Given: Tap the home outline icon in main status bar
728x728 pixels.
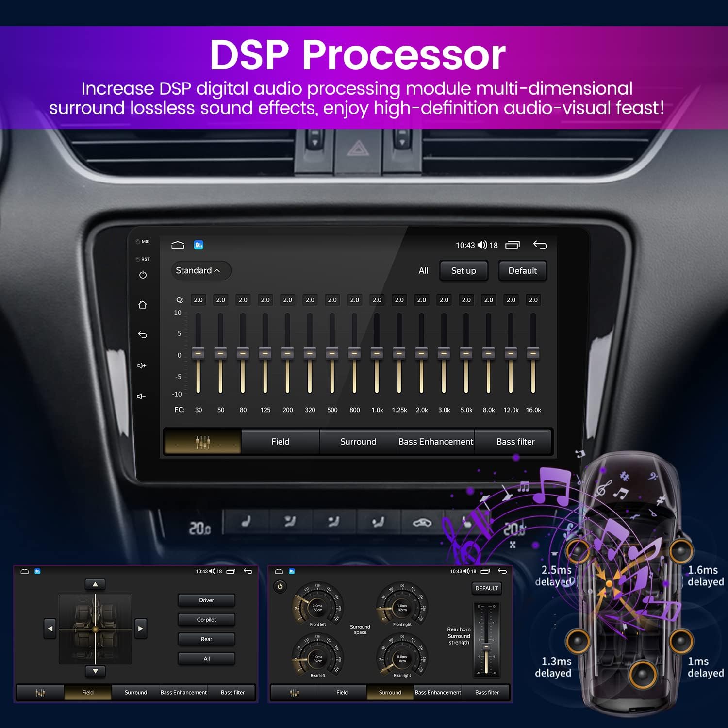Looking at the screenshot, I should (178, 245).
